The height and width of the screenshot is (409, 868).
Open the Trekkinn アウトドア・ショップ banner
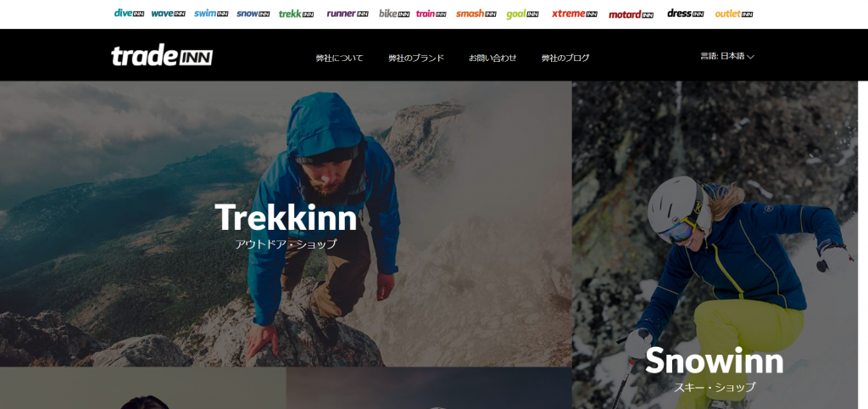pyautogui.click(x=286, y=224)
